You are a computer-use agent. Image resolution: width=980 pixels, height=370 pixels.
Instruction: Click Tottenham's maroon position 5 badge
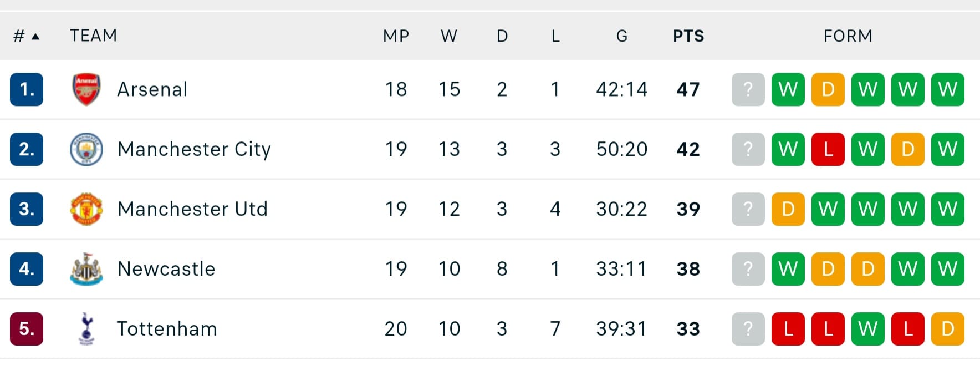point(27,329)
